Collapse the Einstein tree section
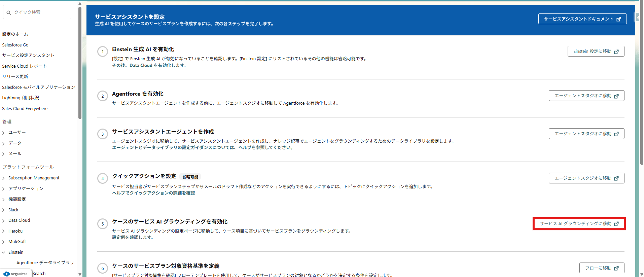 click(x=4, y=252)
